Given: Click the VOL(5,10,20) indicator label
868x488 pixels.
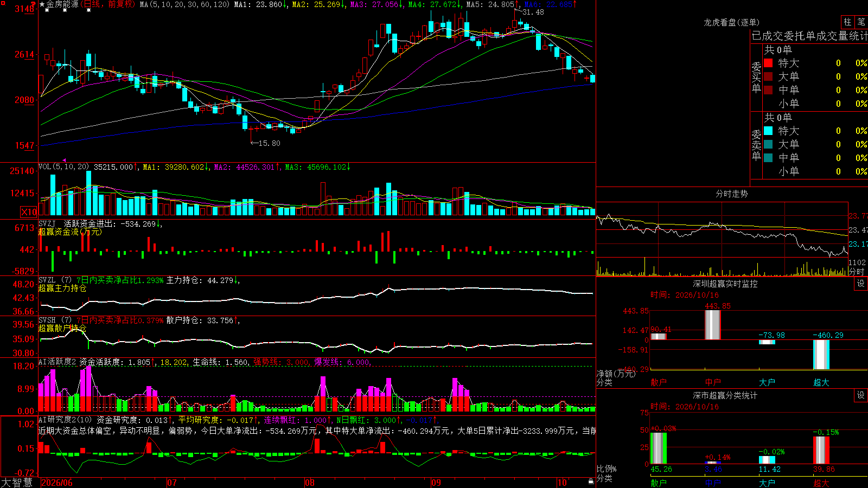Looking at the screenshot, I should click(63, 167).
